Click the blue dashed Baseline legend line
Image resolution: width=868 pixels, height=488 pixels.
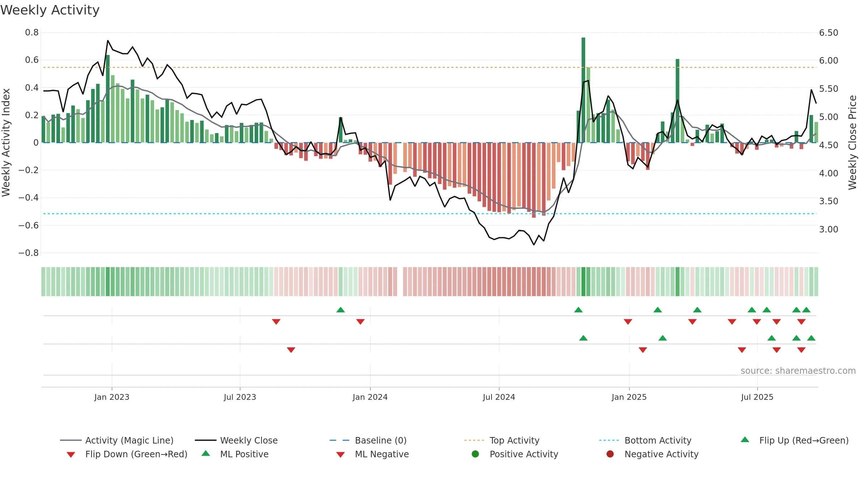pyautogui.click(x=339, y=440)
